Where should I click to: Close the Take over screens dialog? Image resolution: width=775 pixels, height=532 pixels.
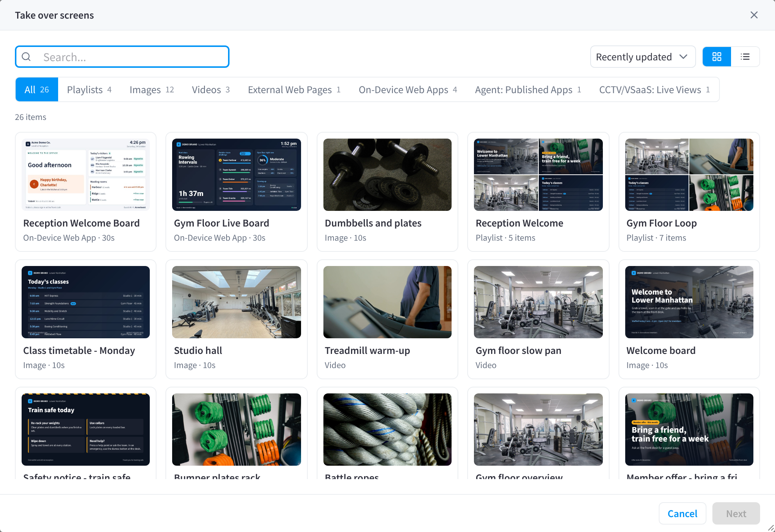[x=754, y=15]
